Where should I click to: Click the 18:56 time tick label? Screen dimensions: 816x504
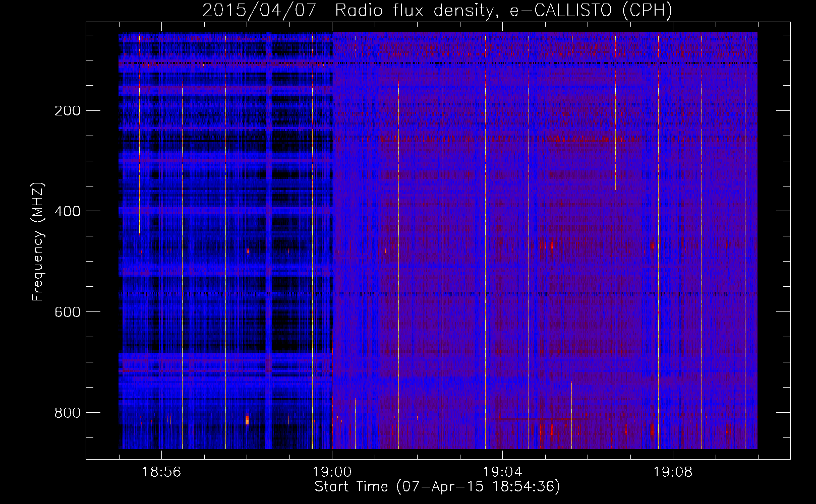click(161, 472)
